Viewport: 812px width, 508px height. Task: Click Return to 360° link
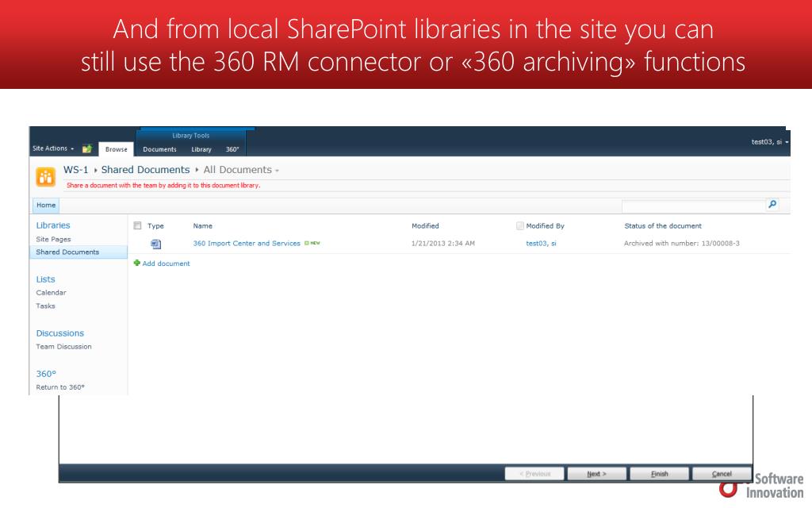60,387
